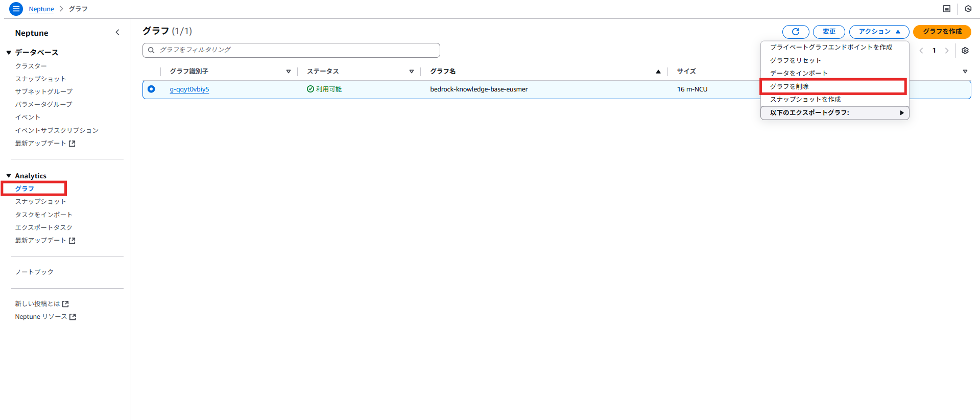Select the radio button for g-qqyt0vbiy5
The image size is (980, 420).
point(151,89)
